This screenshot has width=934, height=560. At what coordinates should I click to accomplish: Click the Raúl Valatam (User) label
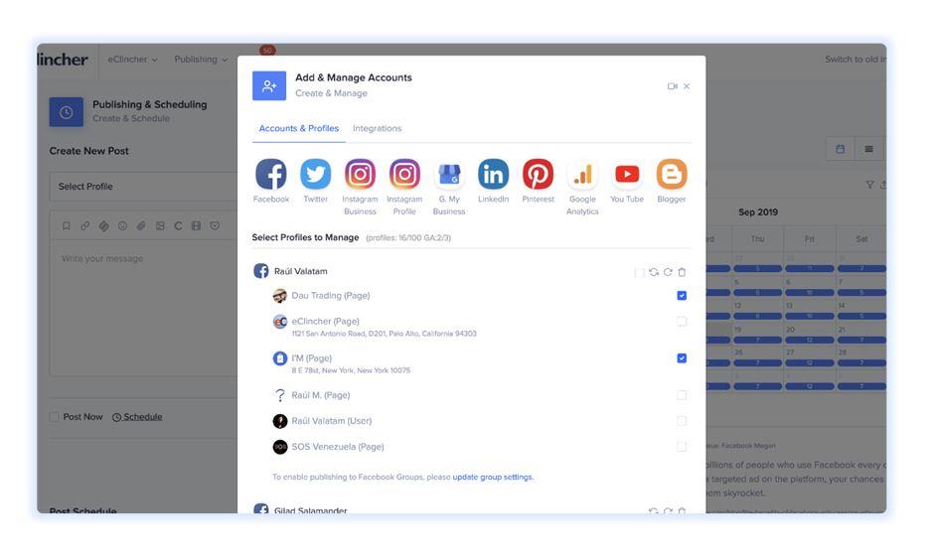331,420
